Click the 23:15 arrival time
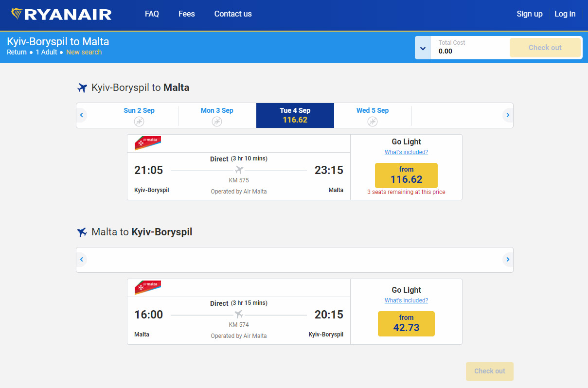Image resolution: width=588 pixels, height=388 pixels. point(329,170)
